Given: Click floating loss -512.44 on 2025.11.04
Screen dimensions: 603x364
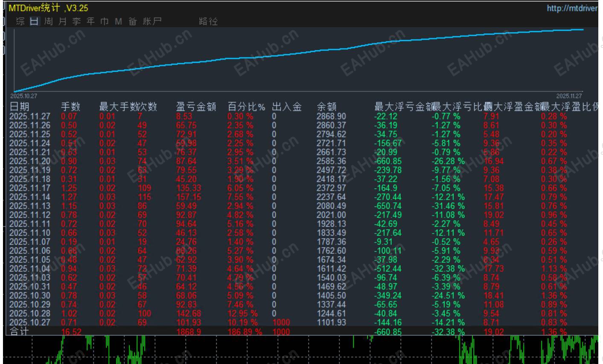Looking at the screenshot, I should (388, 269).
